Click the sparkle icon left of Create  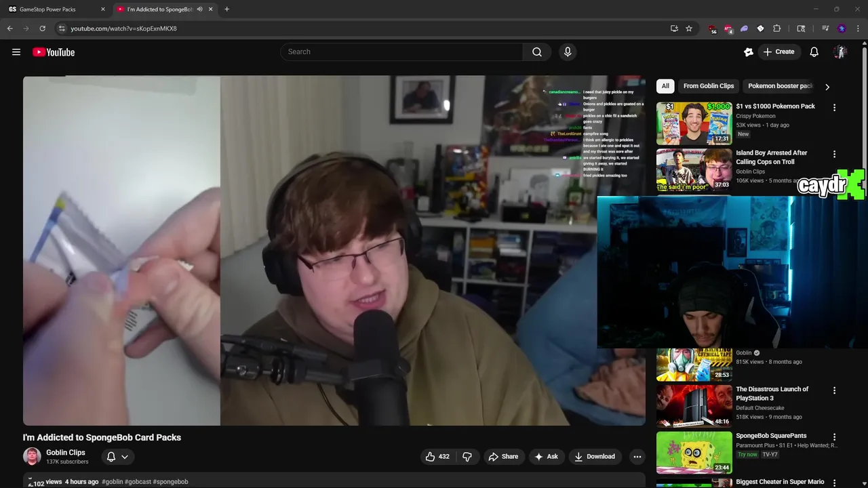[x=749, y=52]
